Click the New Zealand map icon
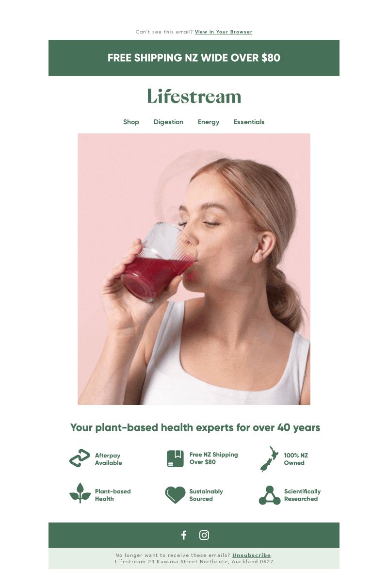Image resolution: width=388 pixels, height=588 pixels. 270,459
